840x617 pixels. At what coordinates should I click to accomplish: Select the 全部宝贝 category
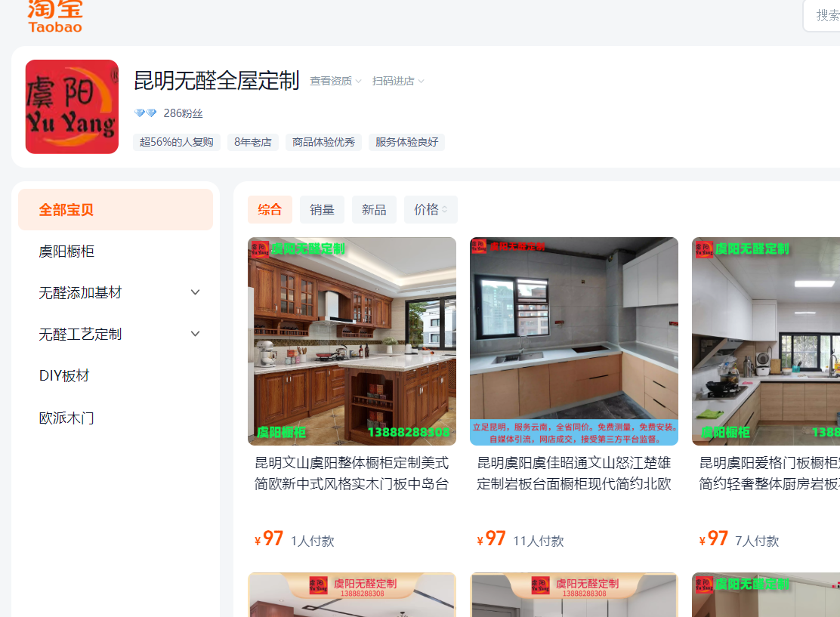pos(116,209)
